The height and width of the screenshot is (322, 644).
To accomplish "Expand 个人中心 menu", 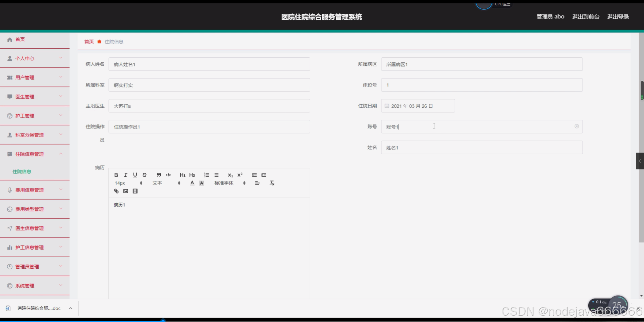I will point(35,58).
